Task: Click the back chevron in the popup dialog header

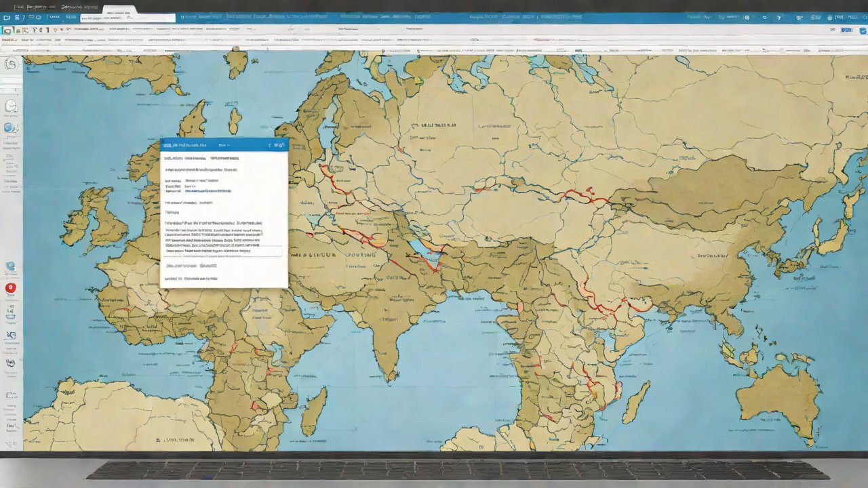Action: tap(270, 145)
